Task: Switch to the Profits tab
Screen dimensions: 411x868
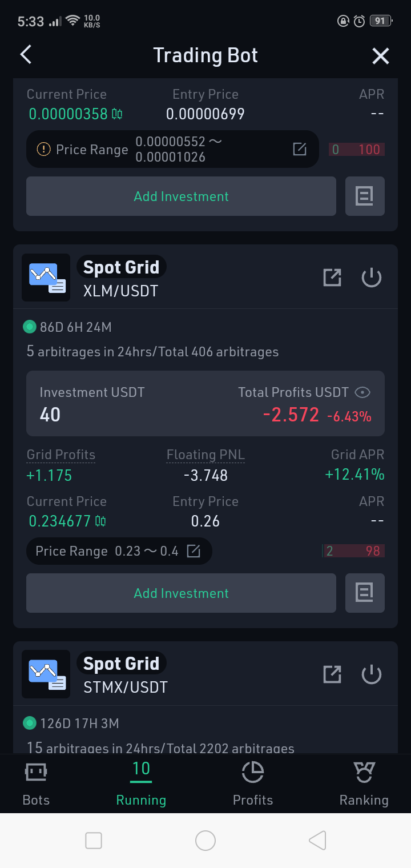Action: [253, 785]
